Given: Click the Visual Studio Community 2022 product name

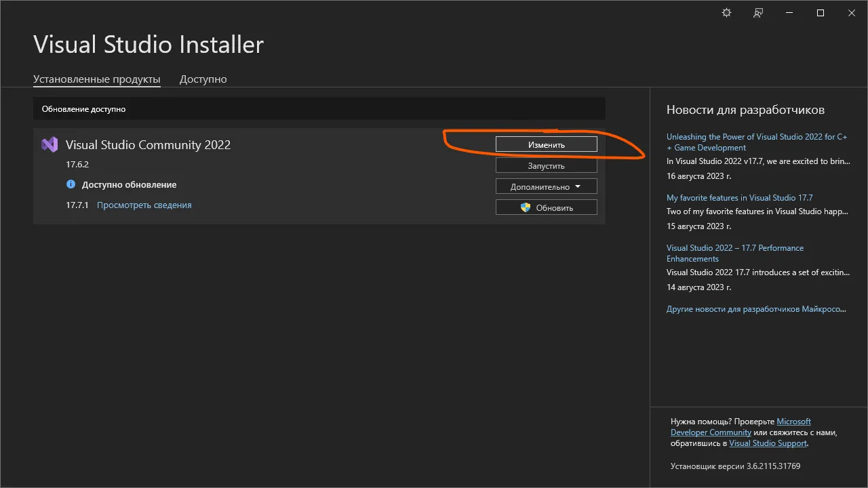Looking at the screenshot, I should 148,144.
